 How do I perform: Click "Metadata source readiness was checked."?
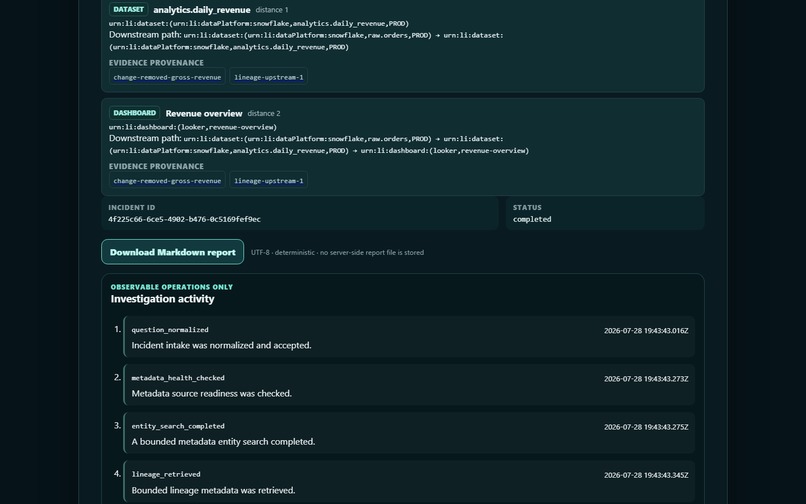point(212,393)
